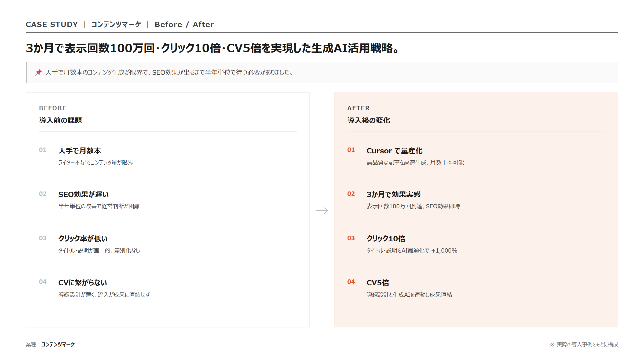
Task: Click 'Before / After' in the header
Action: coord(184,24)
